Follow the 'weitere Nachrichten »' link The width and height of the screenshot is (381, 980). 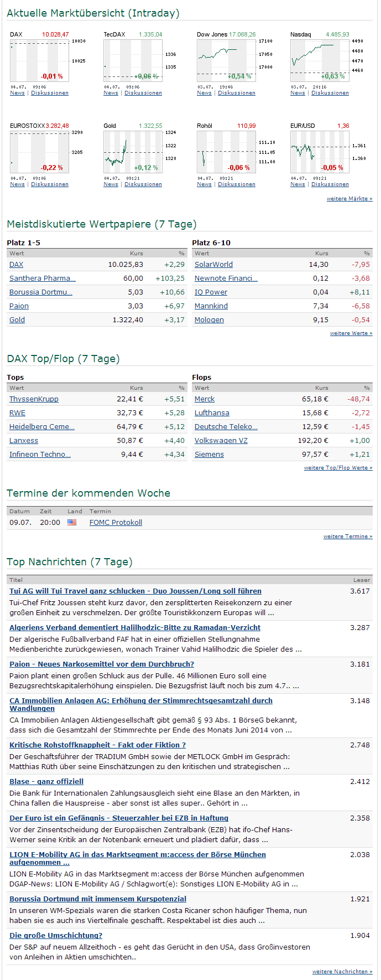[x=342, y=972]
